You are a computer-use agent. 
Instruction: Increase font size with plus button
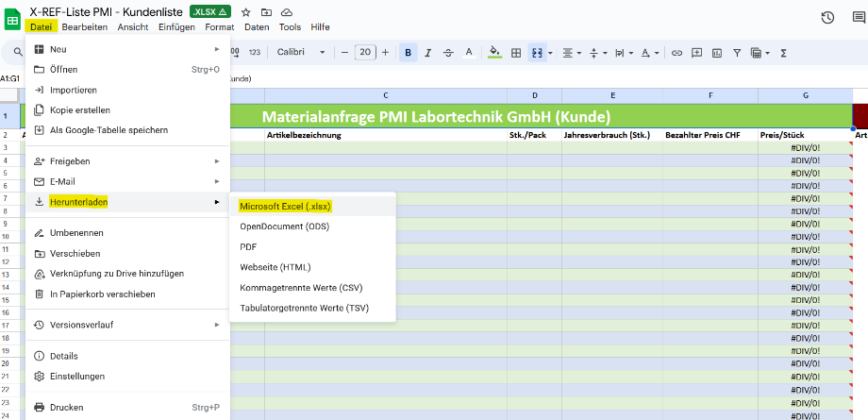tap(385, 53)
